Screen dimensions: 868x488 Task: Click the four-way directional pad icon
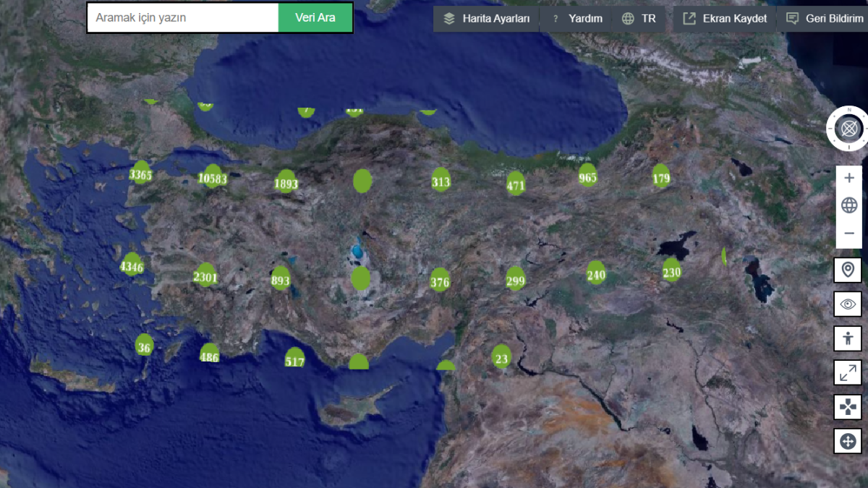tap(848, 407)
